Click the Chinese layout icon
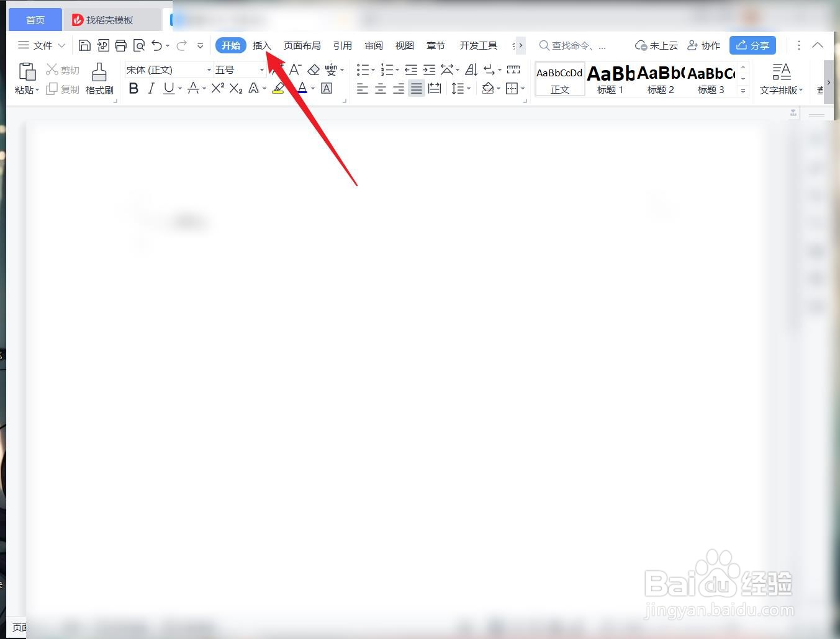Image resolution: width=840 pixels, height=639 pixels. click(x=447, y=69)
